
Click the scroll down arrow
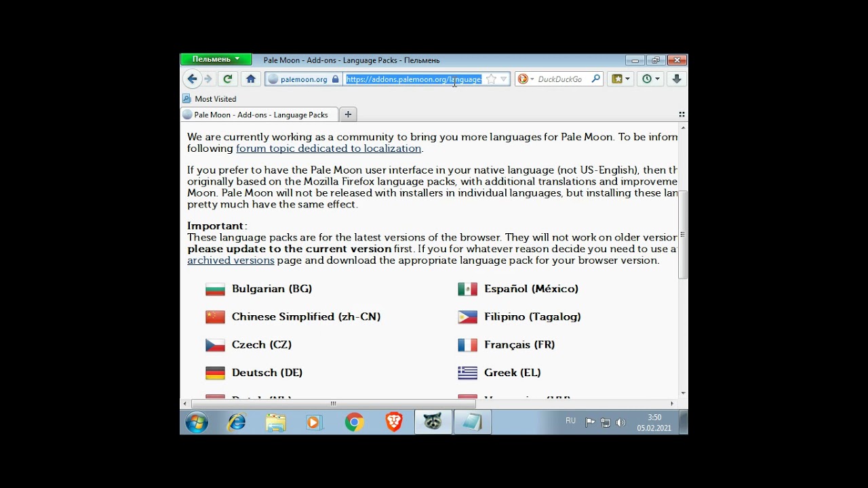point(683,393)
